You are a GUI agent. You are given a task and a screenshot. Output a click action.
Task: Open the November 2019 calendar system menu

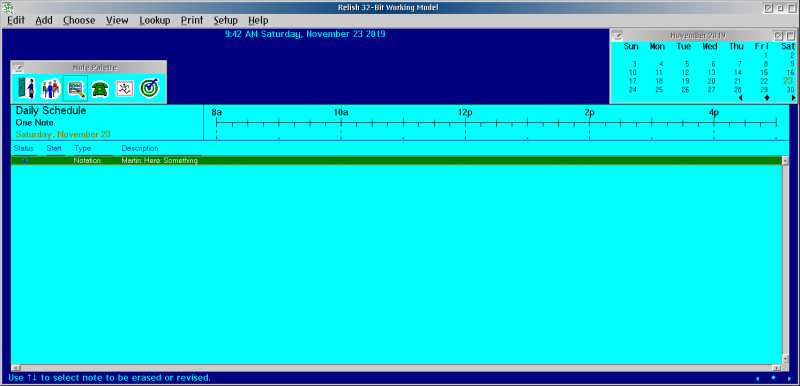click(x=617, y=36)
